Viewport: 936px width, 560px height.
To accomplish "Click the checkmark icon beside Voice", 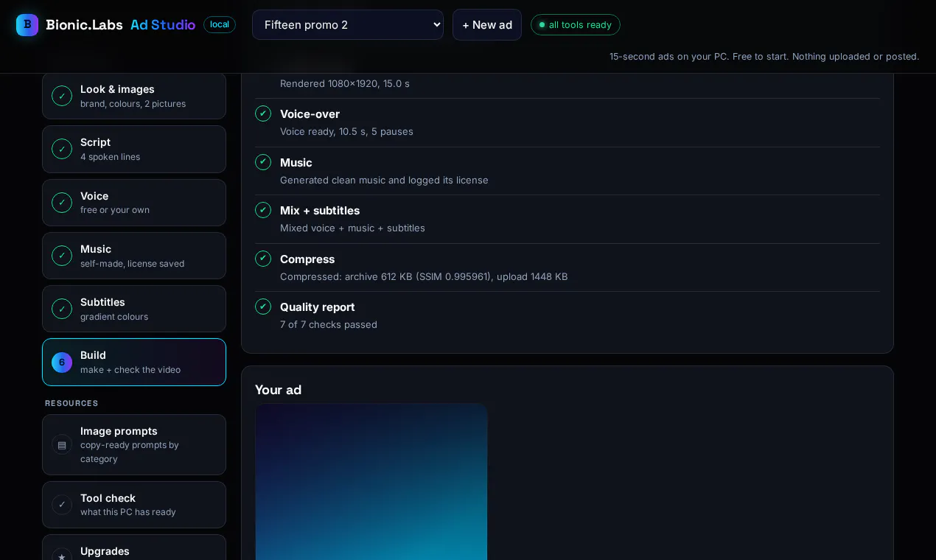I will click(62, 203).
